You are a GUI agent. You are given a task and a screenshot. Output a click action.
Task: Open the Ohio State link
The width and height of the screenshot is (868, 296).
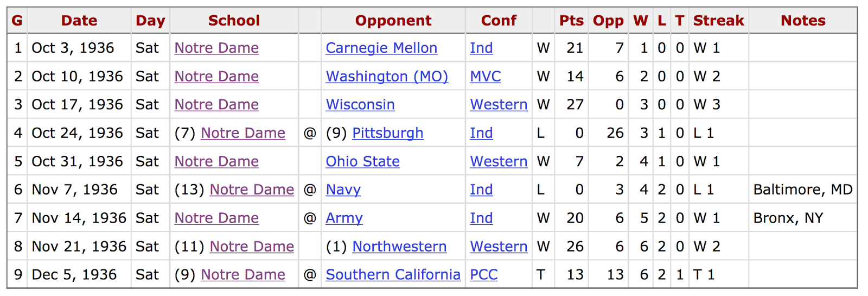(x=362, y=161)
